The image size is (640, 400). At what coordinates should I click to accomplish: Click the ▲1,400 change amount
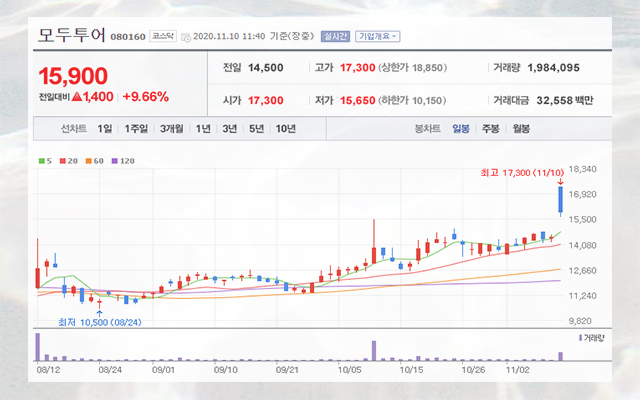click(x=93, y=97)
